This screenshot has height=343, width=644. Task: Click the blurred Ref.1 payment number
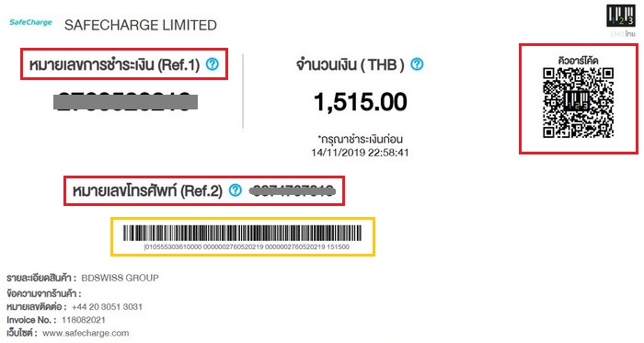point(125,102)
